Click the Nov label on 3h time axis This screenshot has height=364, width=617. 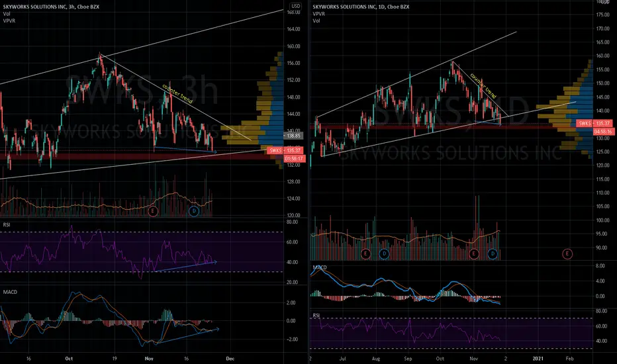tap(149, 359)
